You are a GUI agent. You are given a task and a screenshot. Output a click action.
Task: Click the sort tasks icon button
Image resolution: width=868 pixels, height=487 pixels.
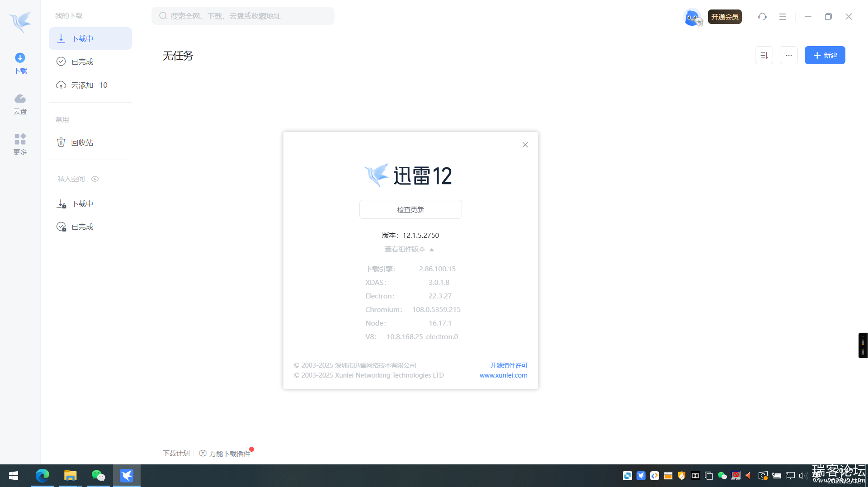click(764, 55)
